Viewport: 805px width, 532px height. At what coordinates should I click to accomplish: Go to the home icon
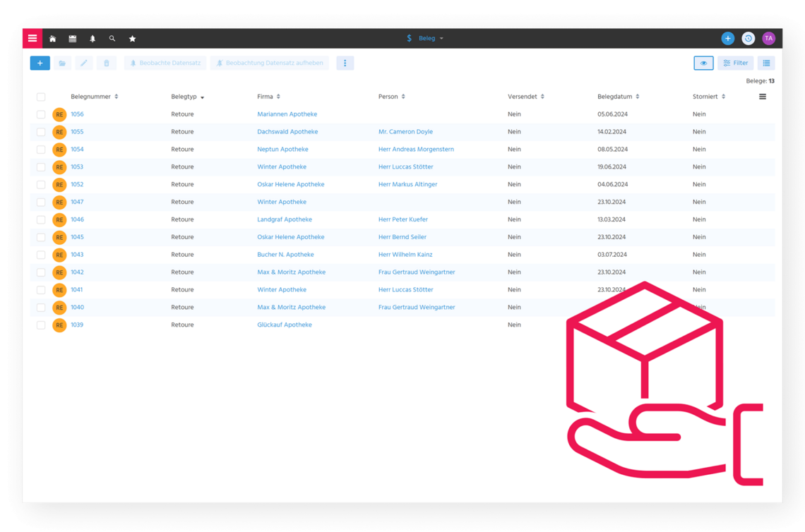(52, 39)
